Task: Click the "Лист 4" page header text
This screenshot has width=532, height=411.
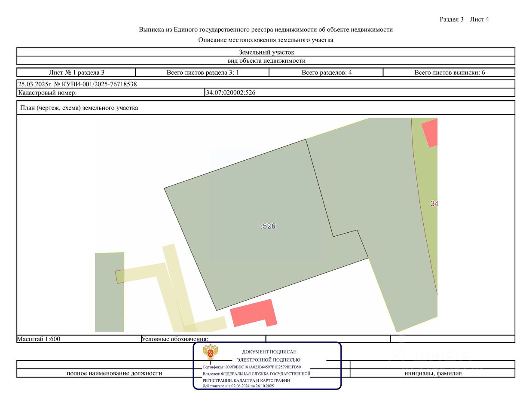Action: click(x=480, y=19)
